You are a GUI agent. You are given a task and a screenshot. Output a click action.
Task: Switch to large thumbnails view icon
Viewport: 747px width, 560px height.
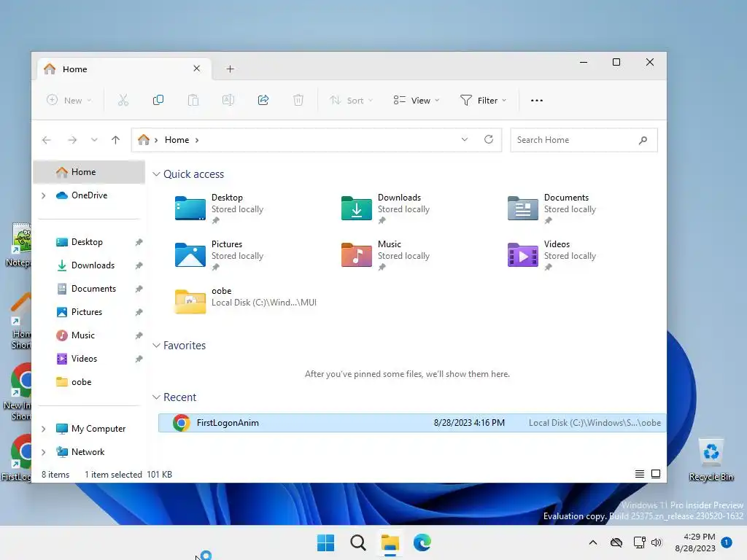[656, 474]
